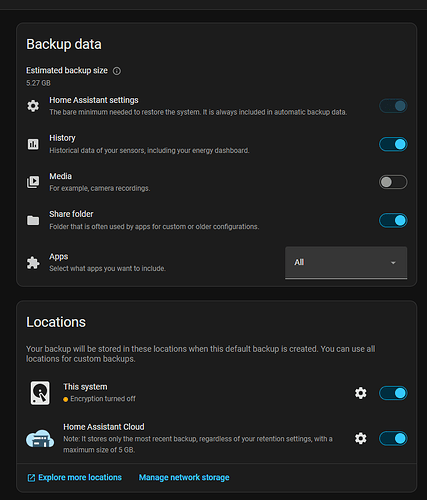Disable the History backup toggle
Screen dimensions: 427x500
pos(393,144)
